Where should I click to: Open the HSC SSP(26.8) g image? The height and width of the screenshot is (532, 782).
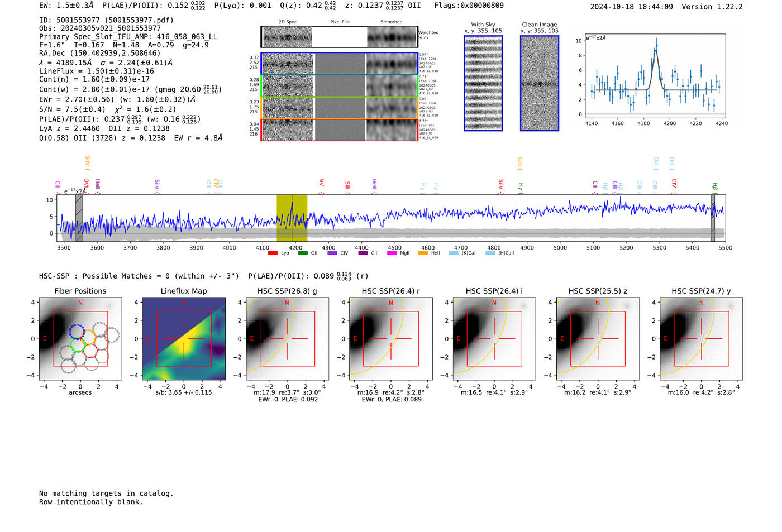tap(287, 338)
